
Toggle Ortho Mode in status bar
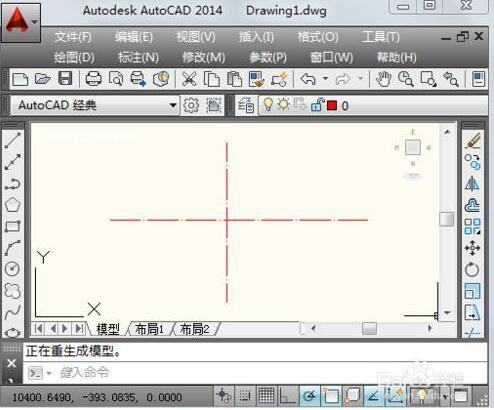[x=287, y=396]
